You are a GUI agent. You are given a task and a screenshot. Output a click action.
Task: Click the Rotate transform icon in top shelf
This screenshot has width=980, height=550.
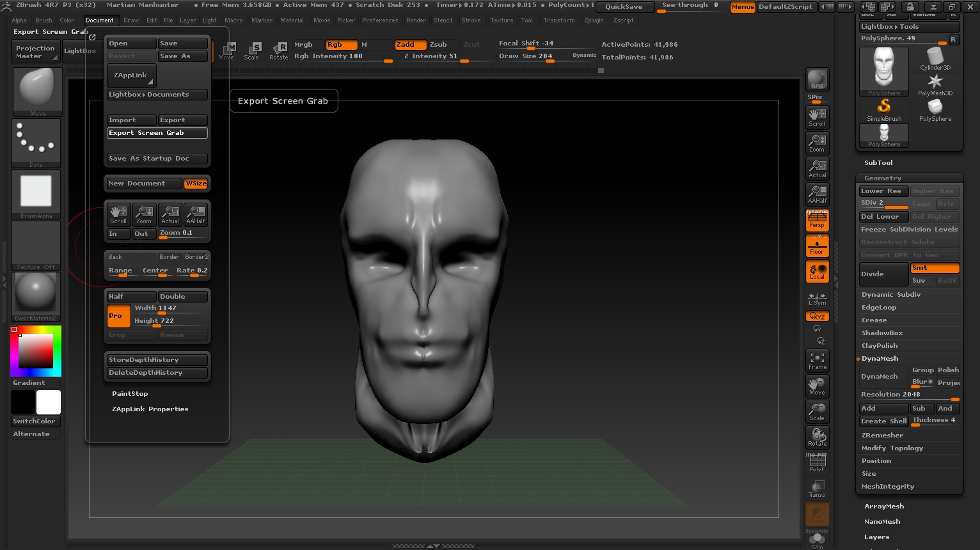coord(279,50)
